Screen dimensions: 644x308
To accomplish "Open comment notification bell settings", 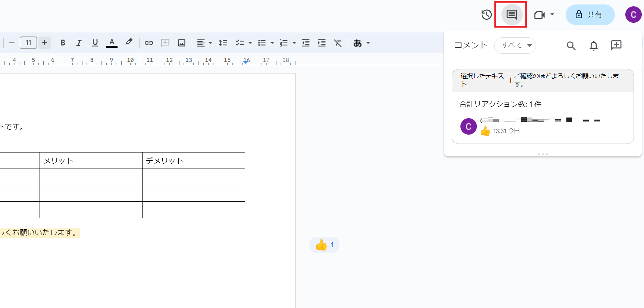I will point(594,45).
